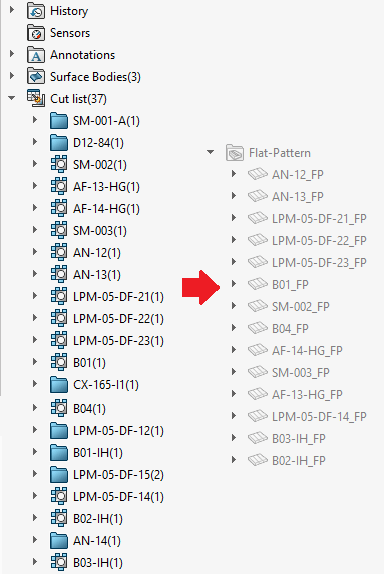
Task: Select CX-165-I1(1) cut list folder
Action: (106, 385)
